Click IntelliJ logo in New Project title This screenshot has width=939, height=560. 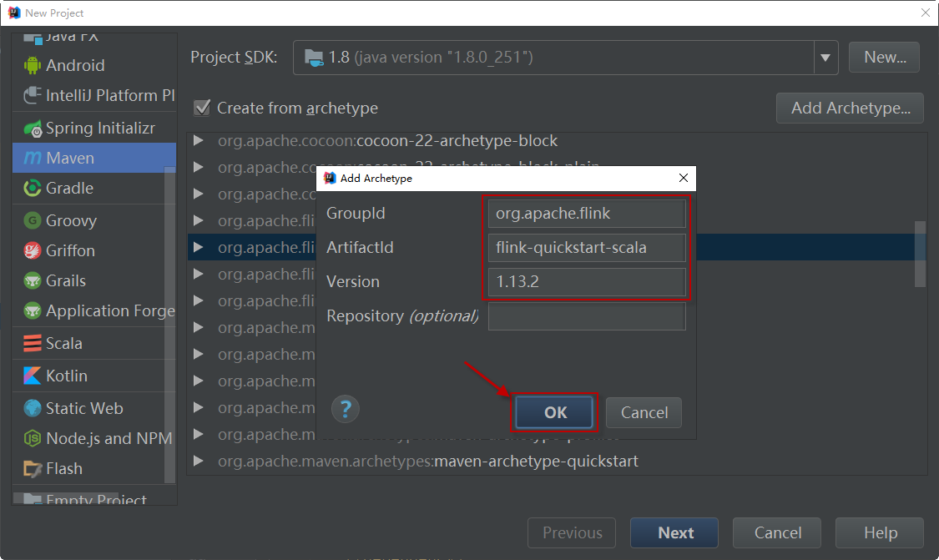pos(14,13)
